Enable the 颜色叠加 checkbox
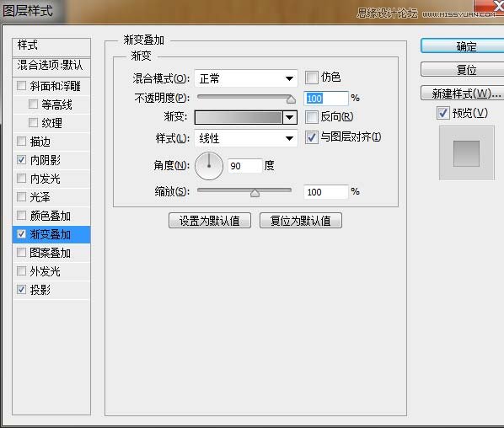This screenshot has height=428, width=504. pos(22,216)
